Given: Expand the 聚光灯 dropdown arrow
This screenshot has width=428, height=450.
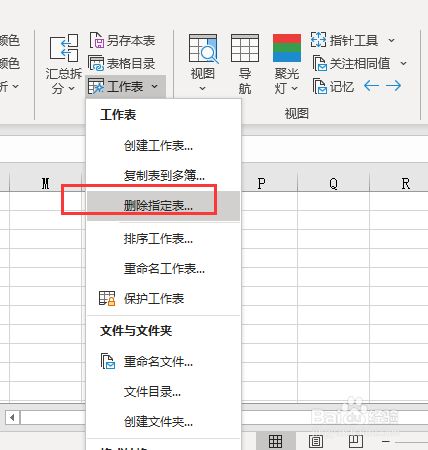Looking at the screenshot, I should tap(294, 88).
